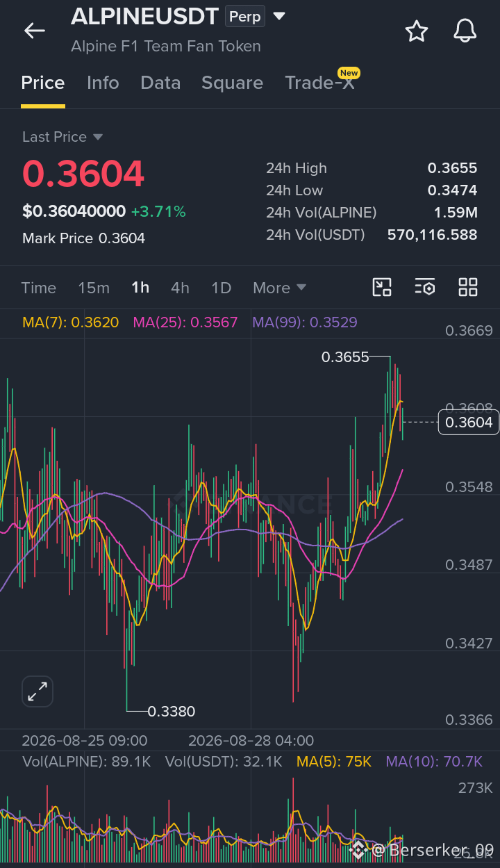Tap the 0.3655 high price annotation
This screenshot has width=500, height=868.
click(345, 357)
